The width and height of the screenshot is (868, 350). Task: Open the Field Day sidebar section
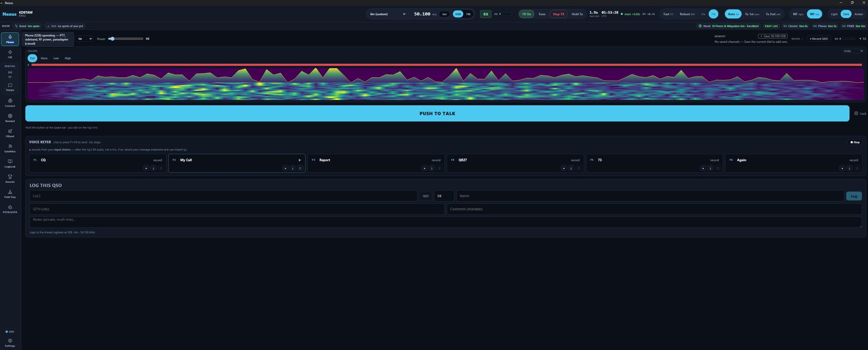(x=10, y=194)
